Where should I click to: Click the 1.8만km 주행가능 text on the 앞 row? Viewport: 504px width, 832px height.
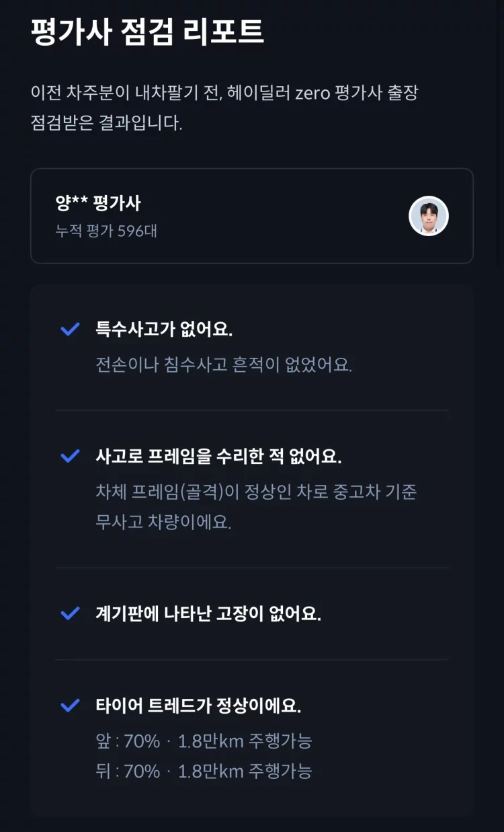[x=245, y=741]
